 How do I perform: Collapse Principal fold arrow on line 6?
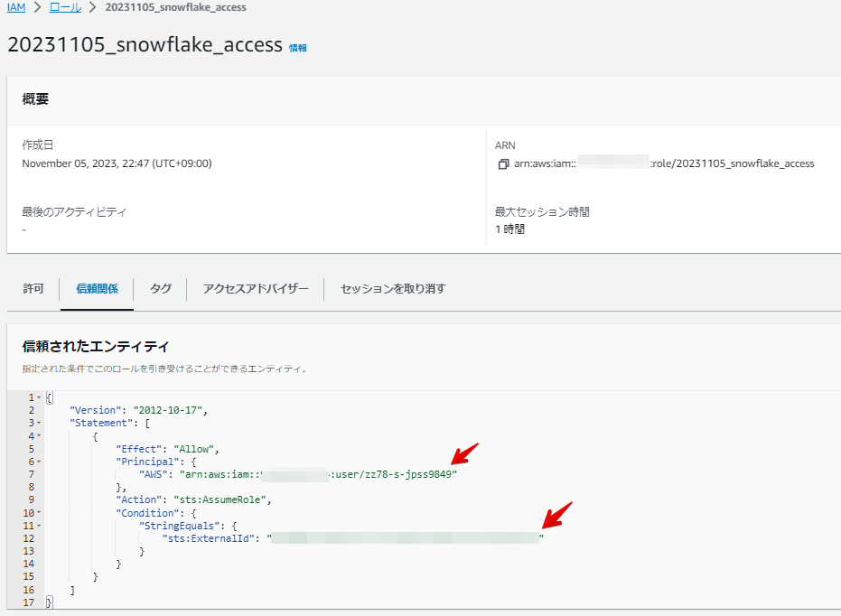point(39,462)
